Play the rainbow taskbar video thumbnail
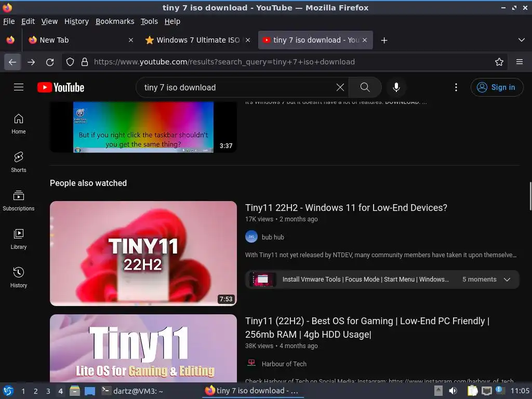 (x=143, y=127)
